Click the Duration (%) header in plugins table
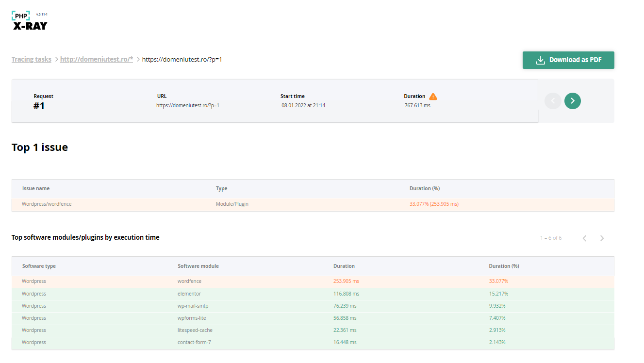The height and width of the screenshot is (363, 644). pyautogui.click(x=504, y=266)
